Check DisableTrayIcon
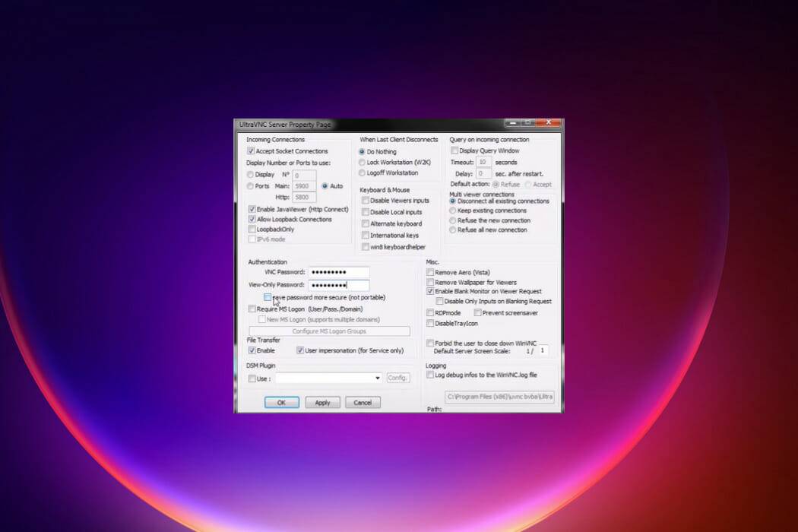 tap(430, 322)
